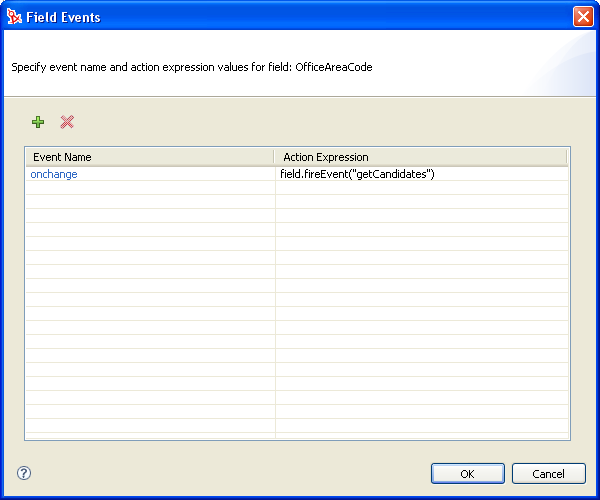Click the divider between the two column headers
Viewport: 600px width, 500px height.
tap(274, 157)
